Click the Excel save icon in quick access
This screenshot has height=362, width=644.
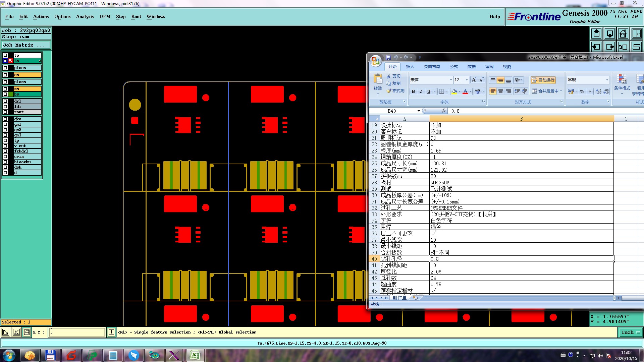(388, 58)
